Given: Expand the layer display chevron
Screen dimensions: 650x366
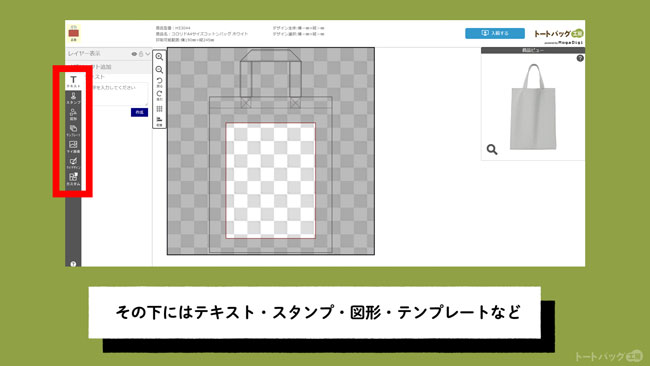Looking at the screenshot, I should pyautogui.click(x=148, y=54).
